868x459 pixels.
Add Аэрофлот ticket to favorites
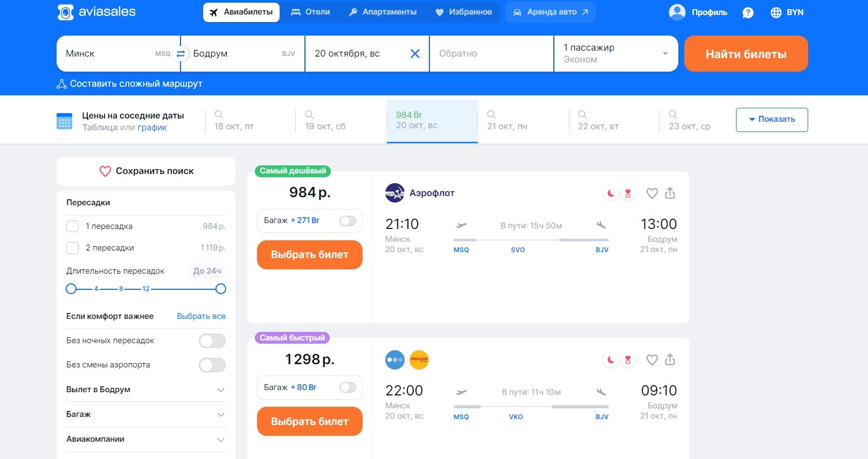click(x=652, y=193)
